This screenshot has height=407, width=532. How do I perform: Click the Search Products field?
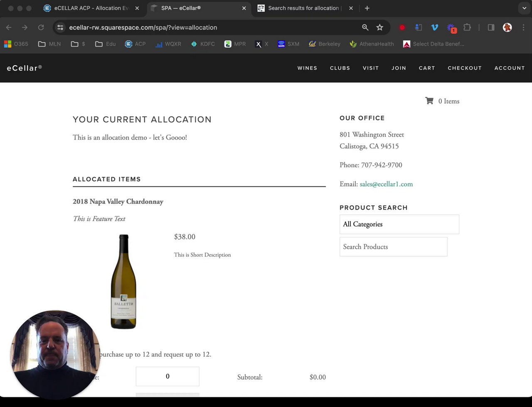click(x=393, y=247)
